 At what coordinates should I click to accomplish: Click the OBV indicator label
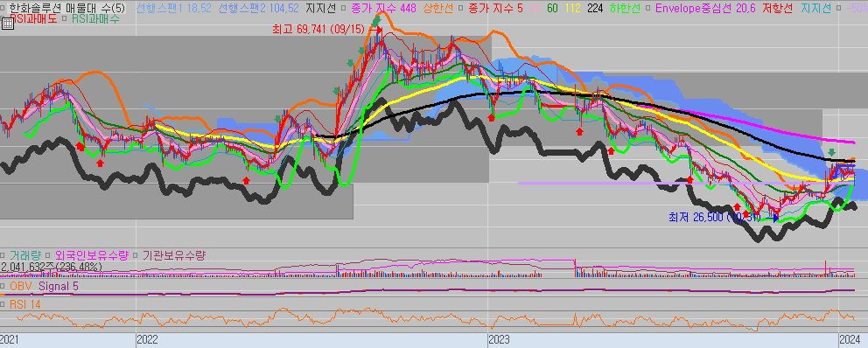click(x=21, y=286)
